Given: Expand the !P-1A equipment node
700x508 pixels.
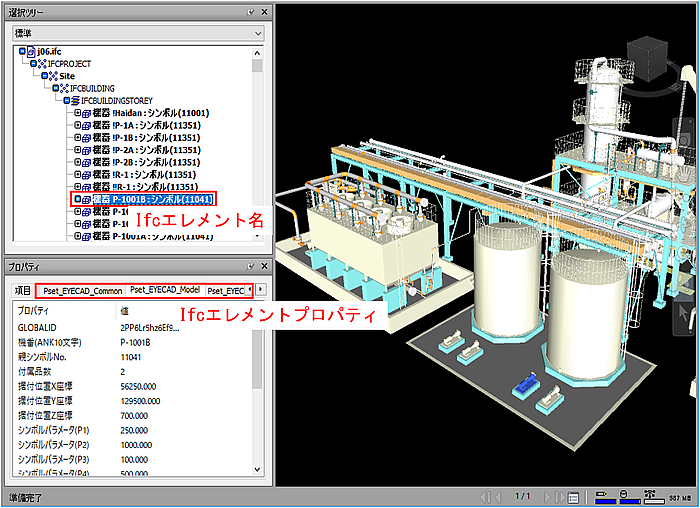Looking at the screenshot, I should pos(77,125).
